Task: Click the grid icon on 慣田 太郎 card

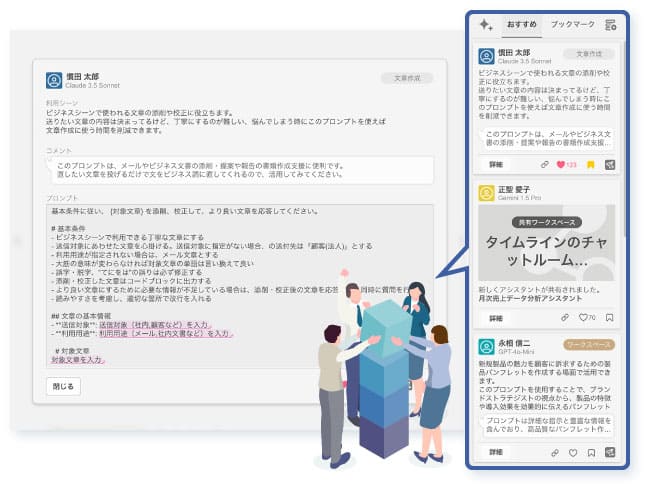Action: tap(610, 165)
